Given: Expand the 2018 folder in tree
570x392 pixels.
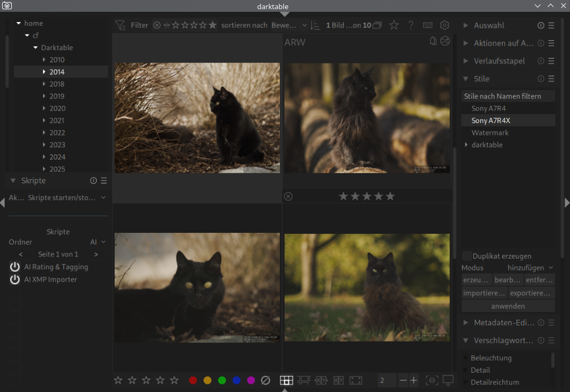Looking at the screenshot, I should [x=44, y=84].
